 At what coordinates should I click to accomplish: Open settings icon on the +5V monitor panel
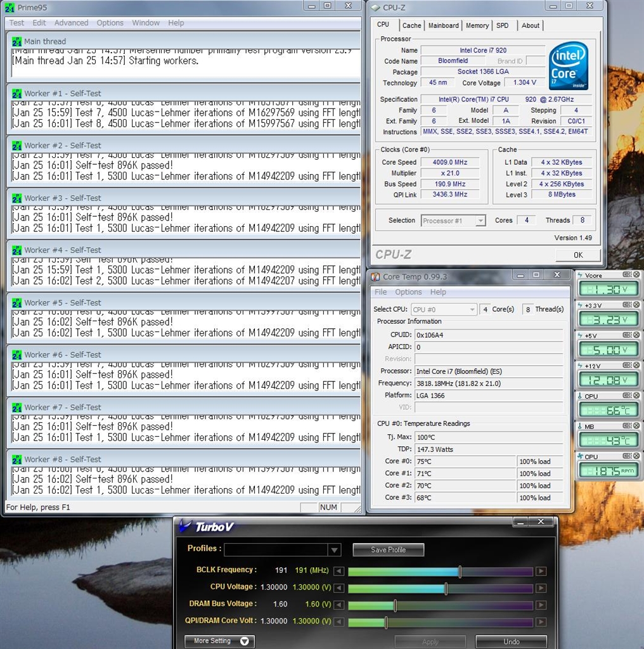point(627,335)
